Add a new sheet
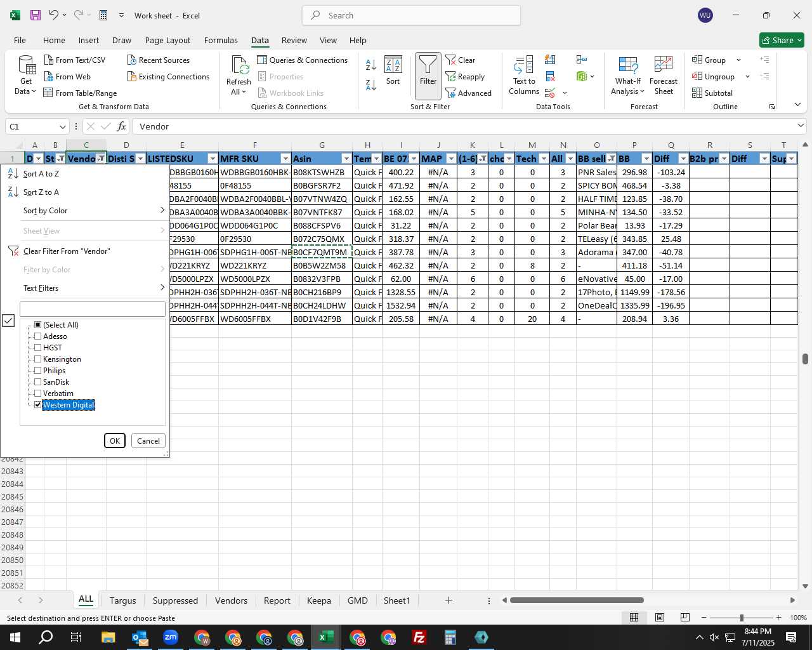Screen dimensions: 812x650 (x=449, y=600)
